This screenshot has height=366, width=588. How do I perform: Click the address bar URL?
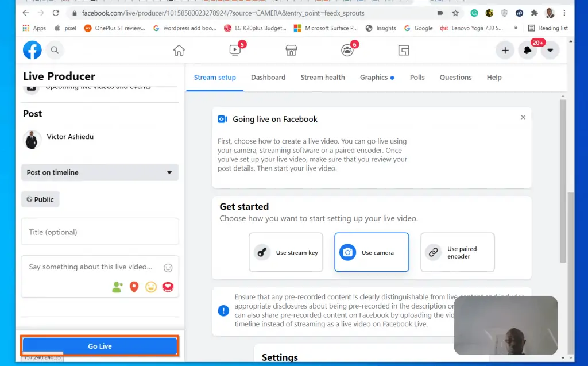tap(223, 13)
